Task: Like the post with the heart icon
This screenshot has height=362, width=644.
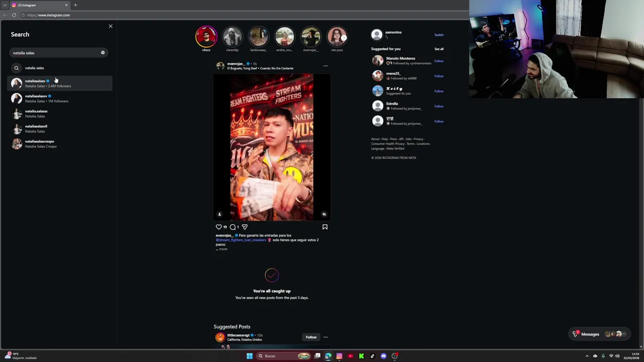Action: coord(219,227)
